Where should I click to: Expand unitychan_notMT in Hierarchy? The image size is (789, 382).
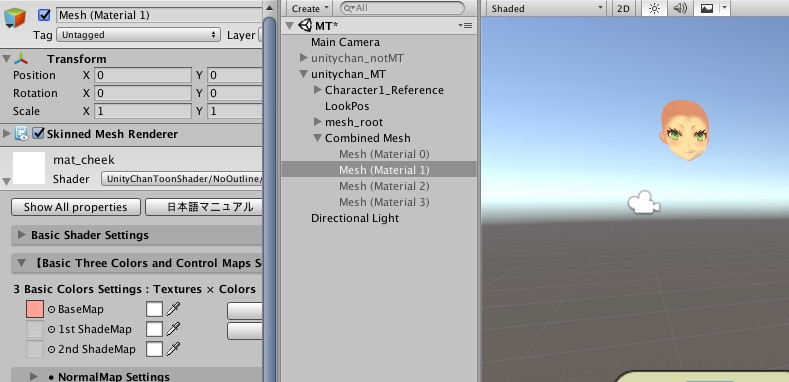click(303, 58)
